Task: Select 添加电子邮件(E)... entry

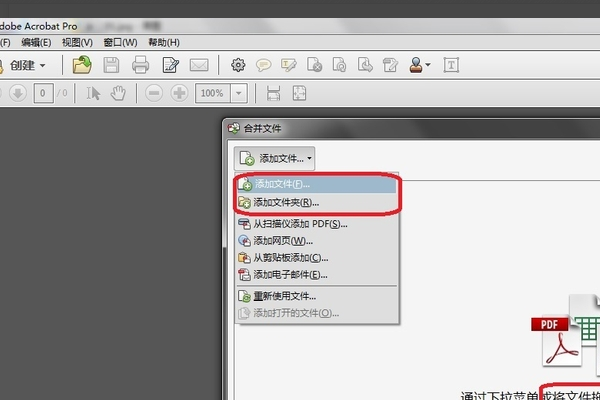Action: (x=316, y=274)
